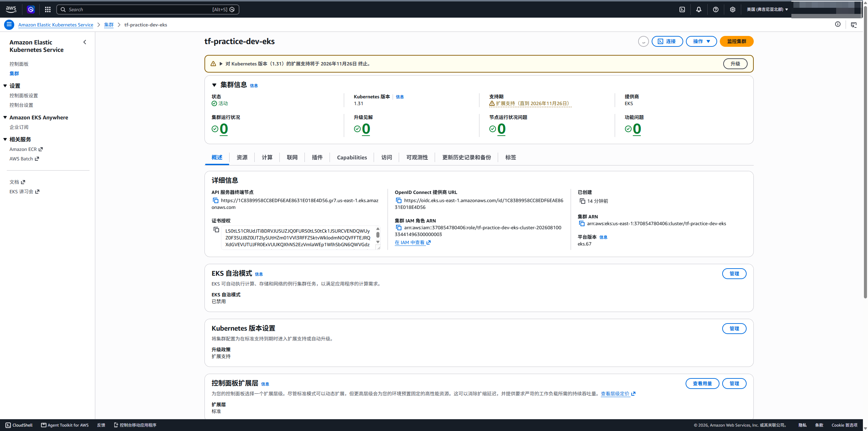The height and width of the screenshot is (431, 868).
Task: Launch CloudShell from the top bar icon
Action: pyautogui.click(x=682, y=9)
